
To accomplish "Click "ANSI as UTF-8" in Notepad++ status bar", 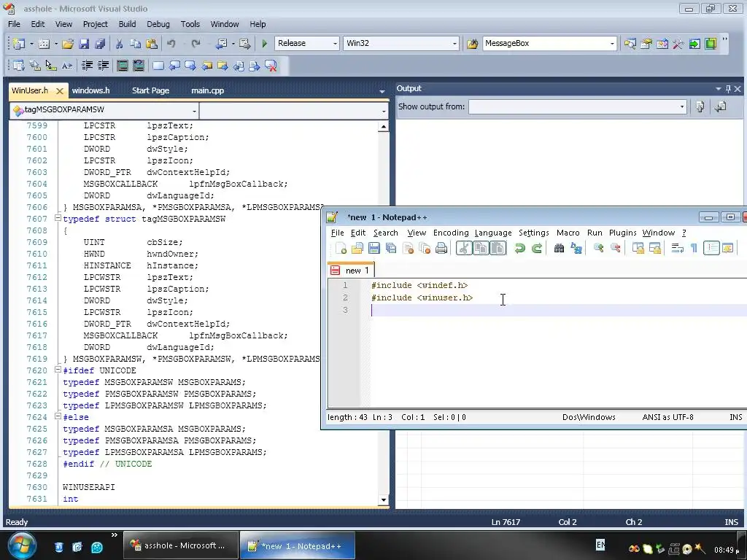I will pos(667,417).
